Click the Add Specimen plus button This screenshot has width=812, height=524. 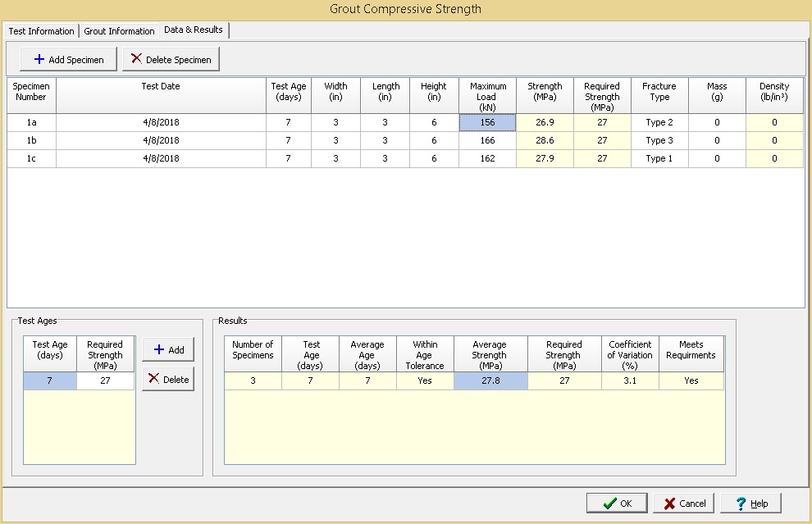pyautogui.click(x=68, y=59)
